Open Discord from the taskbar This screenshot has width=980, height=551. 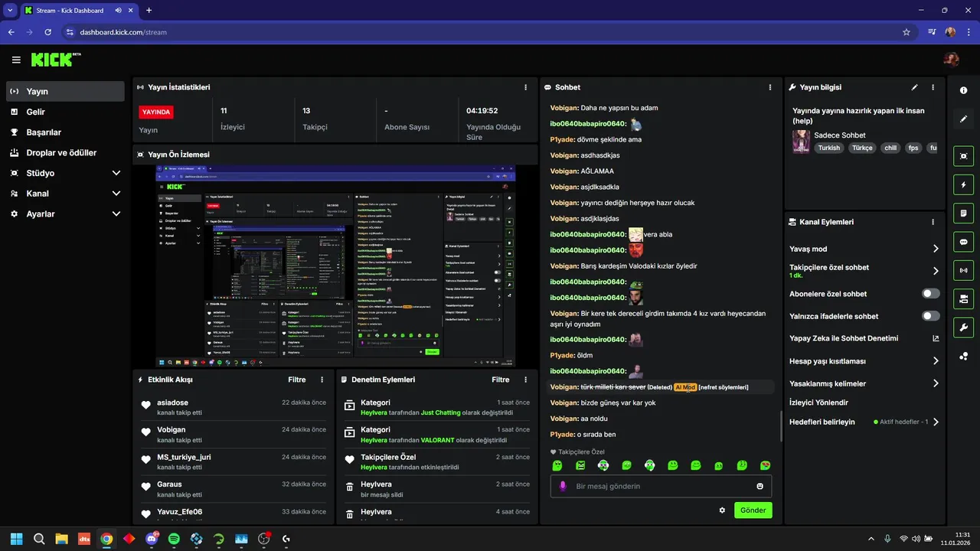152,539
